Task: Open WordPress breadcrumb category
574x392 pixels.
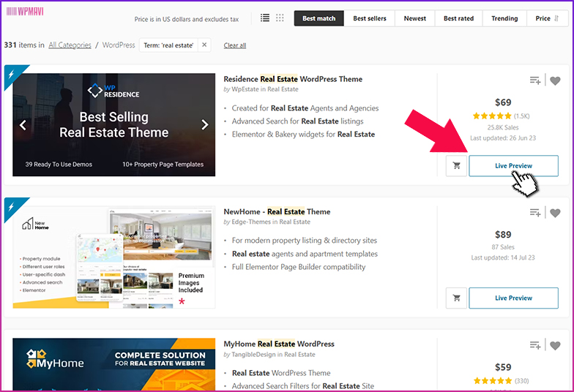Action: 119,45
